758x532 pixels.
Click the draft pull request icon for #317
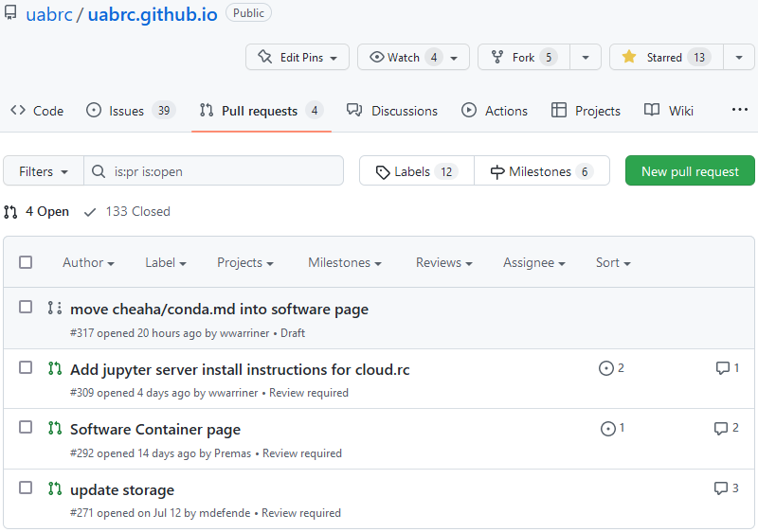pyautogui.click(x=54, y=308)
